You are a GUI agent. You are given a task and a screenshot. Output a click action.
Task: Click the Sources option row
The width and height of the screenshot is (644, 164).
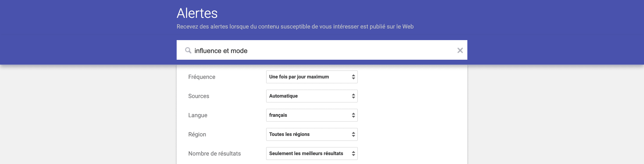pos(199,96)
